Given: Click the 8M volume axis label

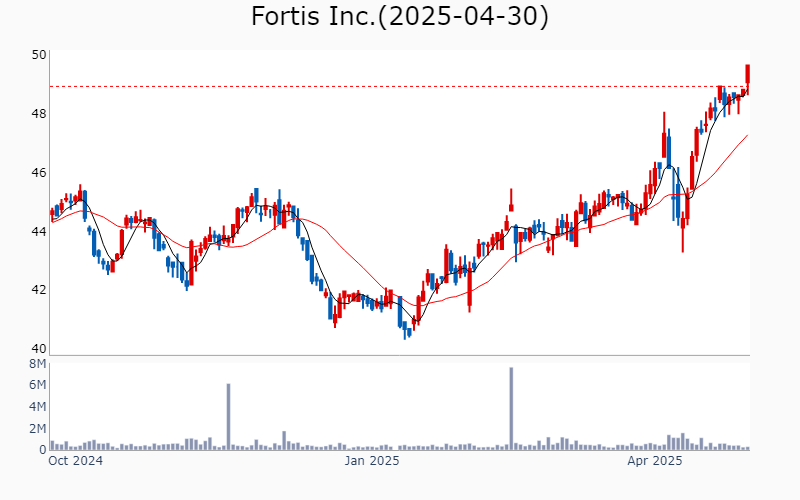Looking at the screenshot, I should (38, 364).
